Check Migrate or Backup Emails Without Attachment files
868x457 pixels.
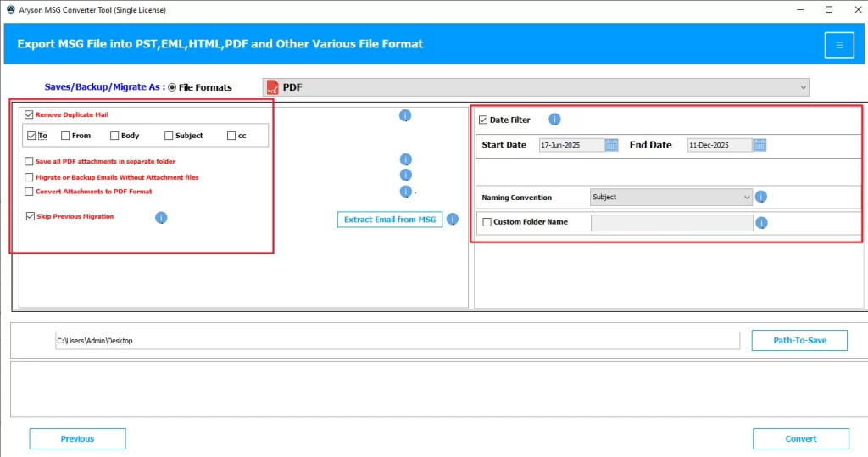click(29, 177)
